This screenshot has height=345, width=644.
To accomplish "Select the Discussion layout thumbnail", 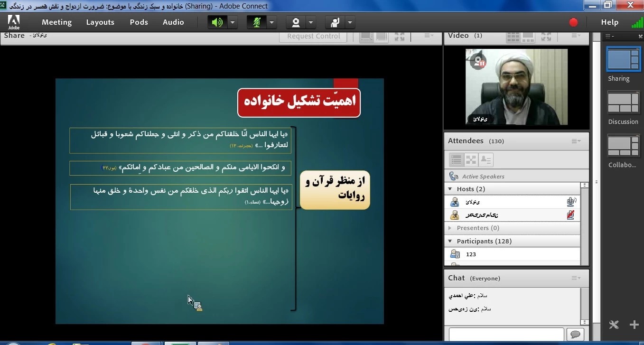I will (623, 104).
